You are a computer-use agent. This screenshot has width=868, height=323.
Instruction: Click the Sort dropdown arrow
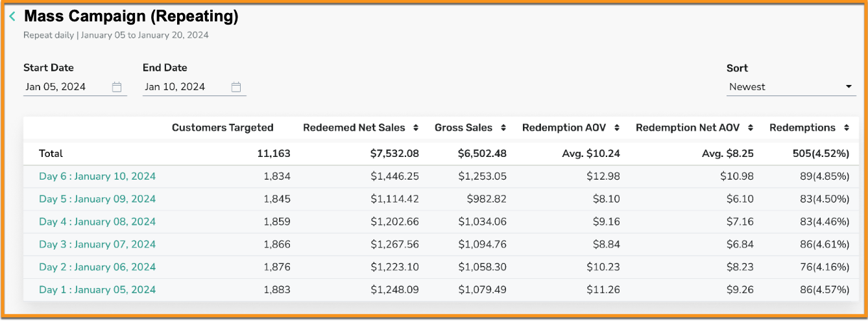pos(849,87)
